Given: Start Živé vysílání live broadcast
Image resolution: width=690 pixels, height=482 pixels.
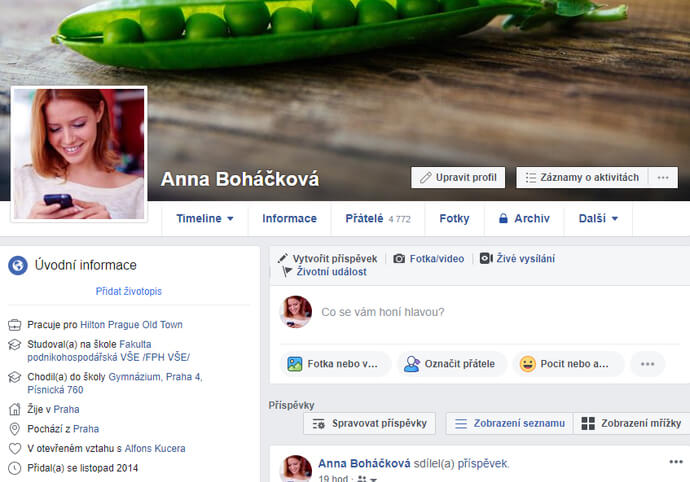Looking at the screenshot, I should click(x=517, y=258).
